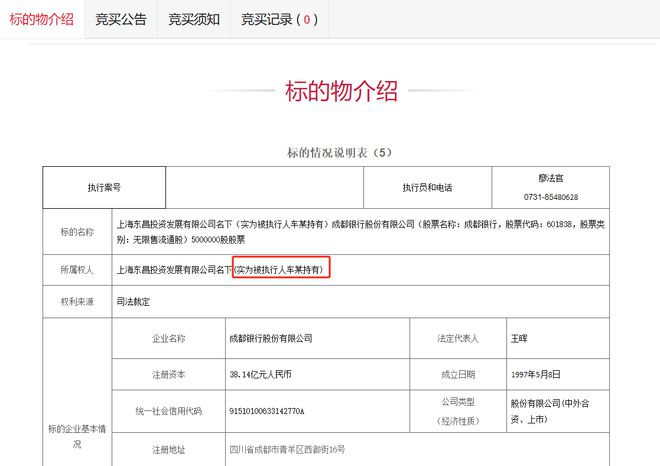Click the 公司类型（经济性质）label
The height and width of the screenshot is (466, 660).
click(x=458, y=411)
